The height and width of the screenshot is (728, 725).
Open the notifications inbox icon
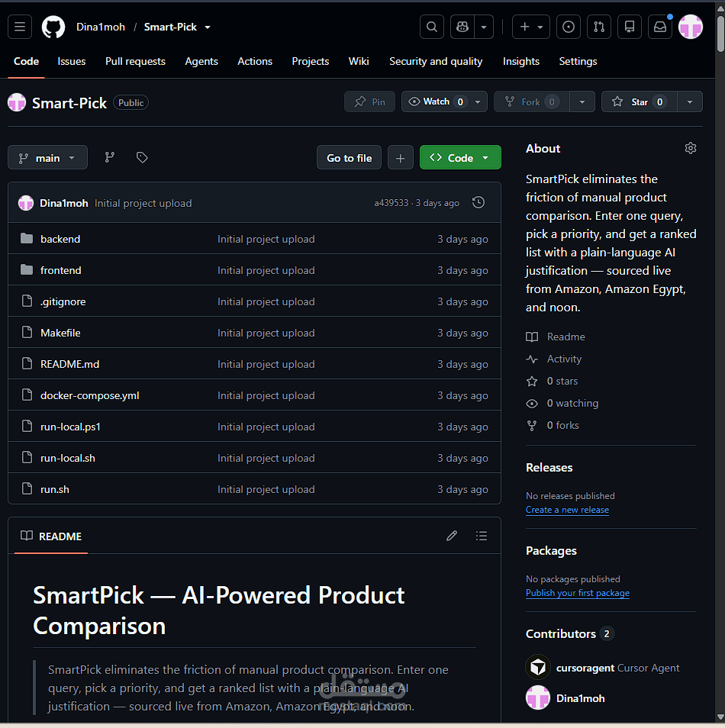pos(660,27)
